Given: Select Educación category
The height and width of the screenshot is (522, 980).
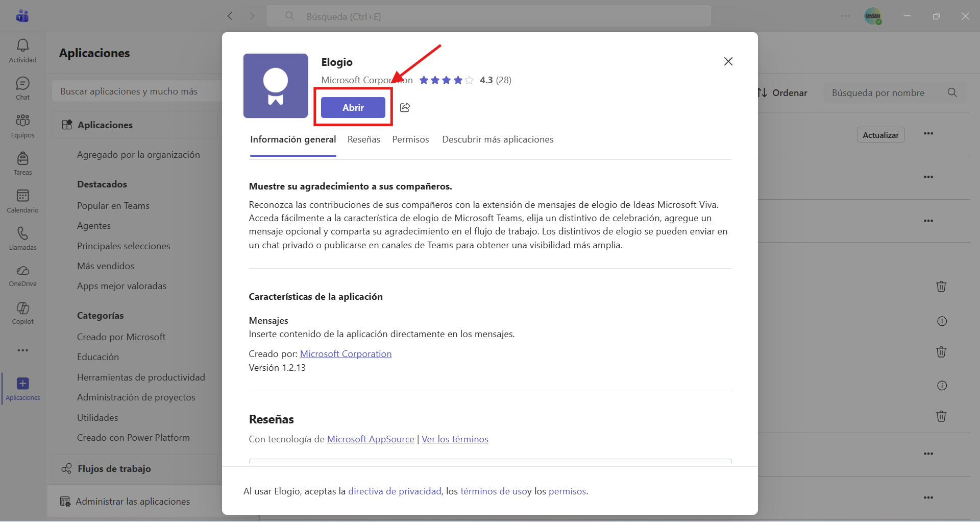Looking at the screenshot, I should click(98, 357).
